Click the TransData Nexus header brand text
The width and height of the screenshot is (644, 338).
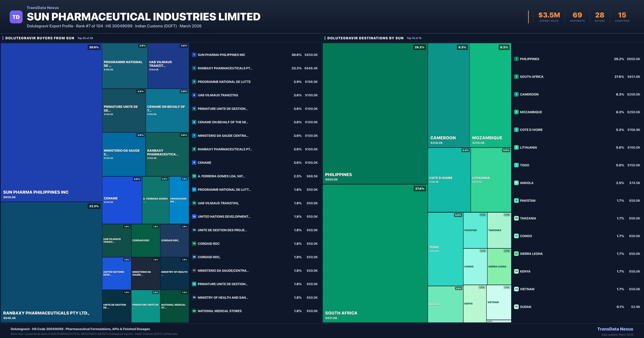(43, 8)
